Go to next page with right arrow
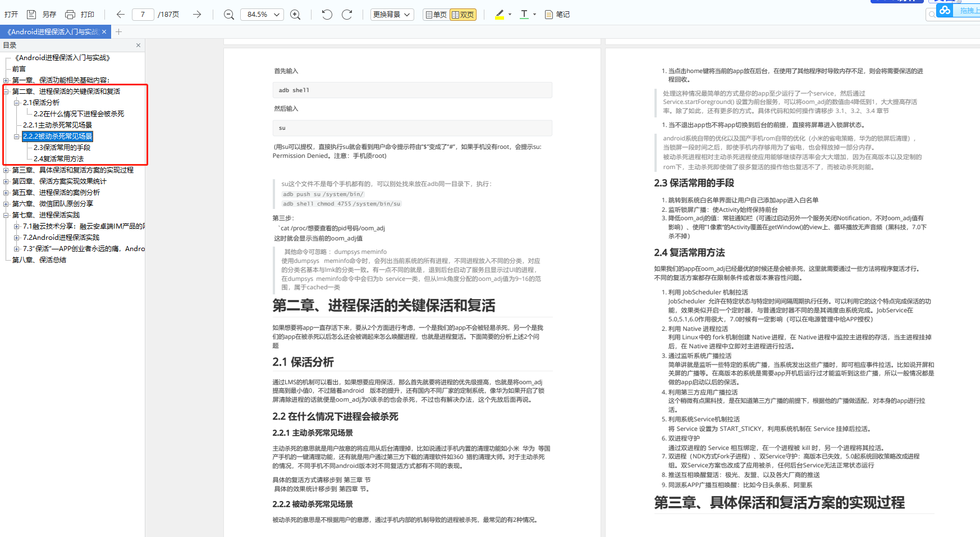Viewport: 980px width, 537px height. pyautogui.click(x=197, y=15)
